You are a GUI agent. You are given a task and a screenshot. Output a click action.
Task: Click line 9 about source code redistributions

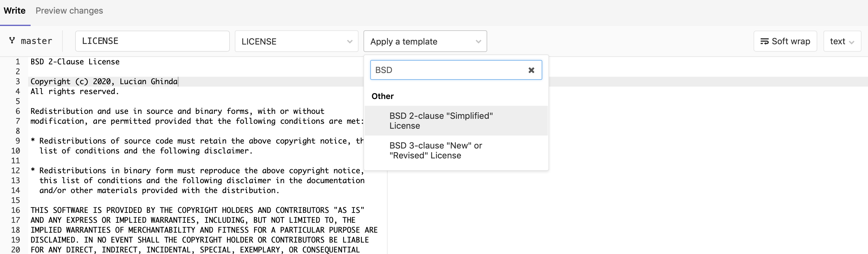click(197, 141)
